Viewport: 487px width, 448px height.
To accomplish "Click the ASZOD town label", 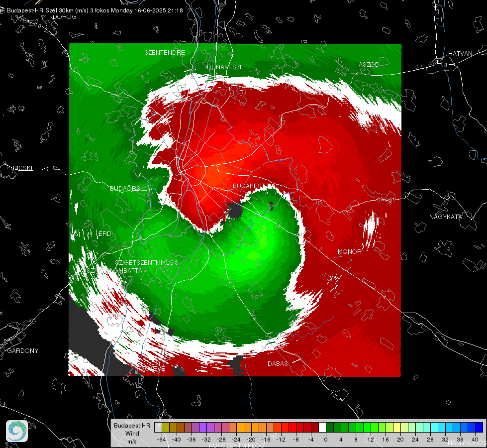I will click(369, 64).
